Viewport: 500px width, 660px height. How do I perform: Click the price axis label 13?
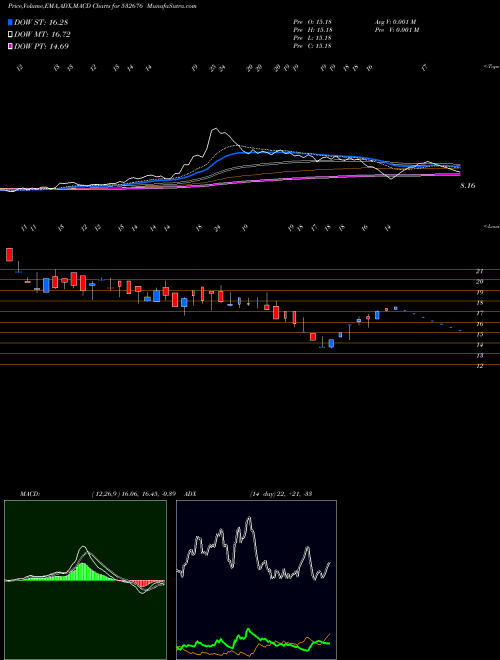(x=479, y=356)
